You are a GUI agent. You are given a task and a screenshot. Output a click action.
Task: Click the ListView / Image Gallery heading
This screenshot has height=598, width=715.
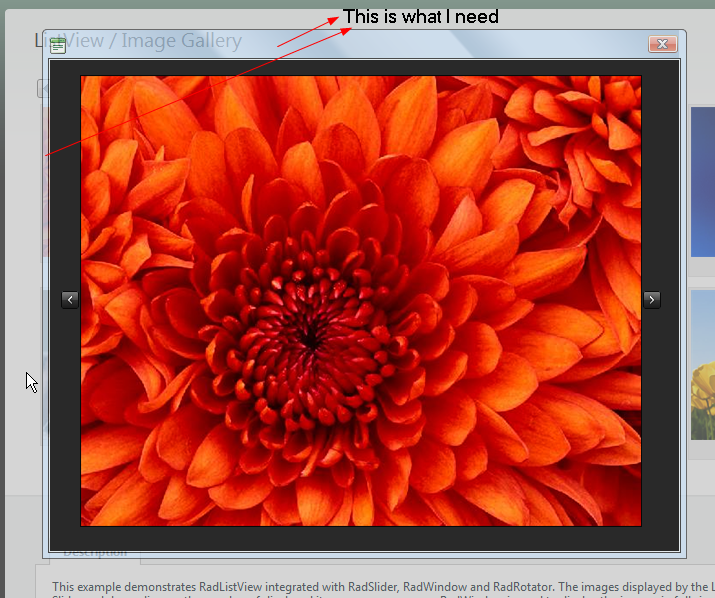coord(138,41)
